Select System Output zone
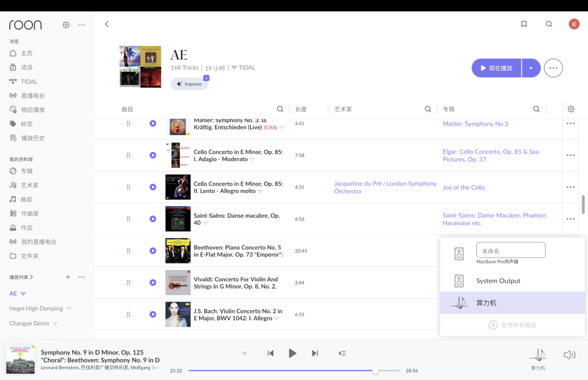The image size is (588, 380). 512,281
